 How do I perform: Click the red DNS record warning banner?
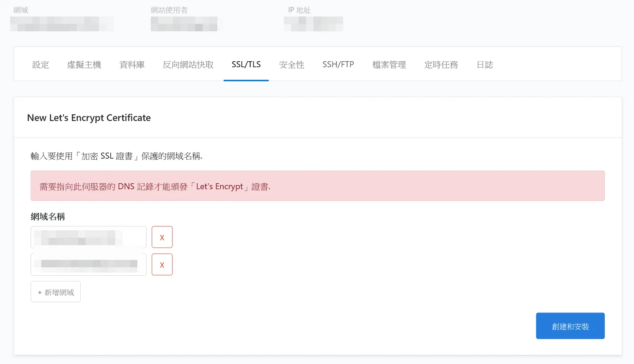pos(317,186)
